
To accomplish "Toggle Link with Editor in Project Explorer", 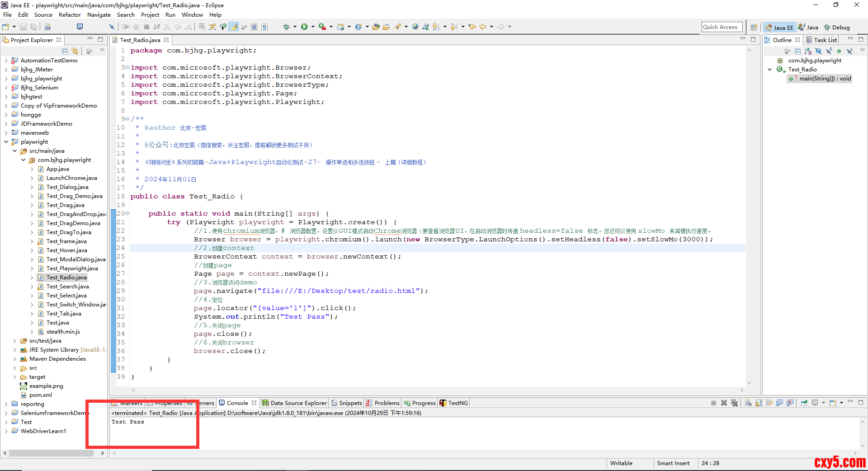I will 75,51.
